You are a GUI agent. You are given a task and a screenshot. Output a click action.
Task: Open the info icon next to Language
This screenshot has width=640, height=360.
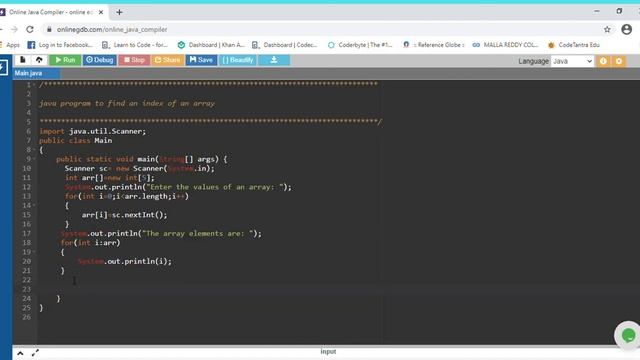603,61
